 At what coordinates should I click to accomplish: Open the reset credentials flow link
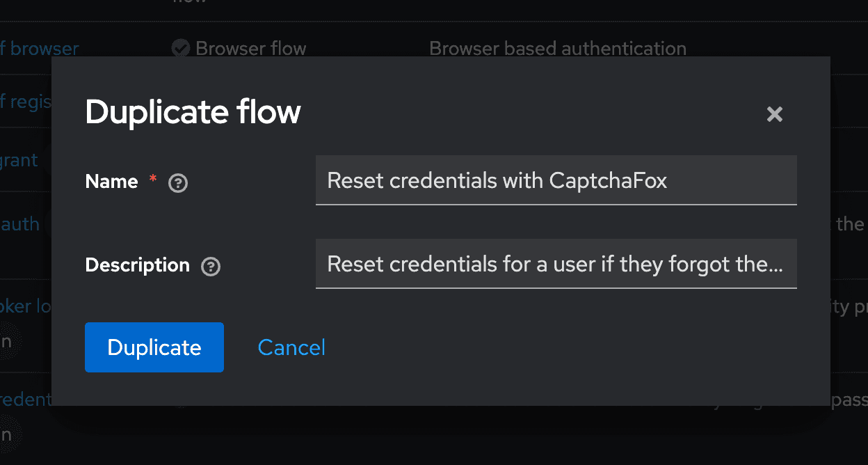(x=26, y=400)
